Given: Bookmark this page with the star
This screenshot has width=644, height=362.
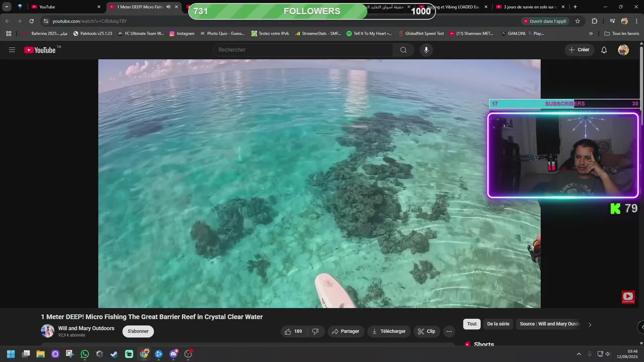Looking at the screenshot, I should (578, 21).
